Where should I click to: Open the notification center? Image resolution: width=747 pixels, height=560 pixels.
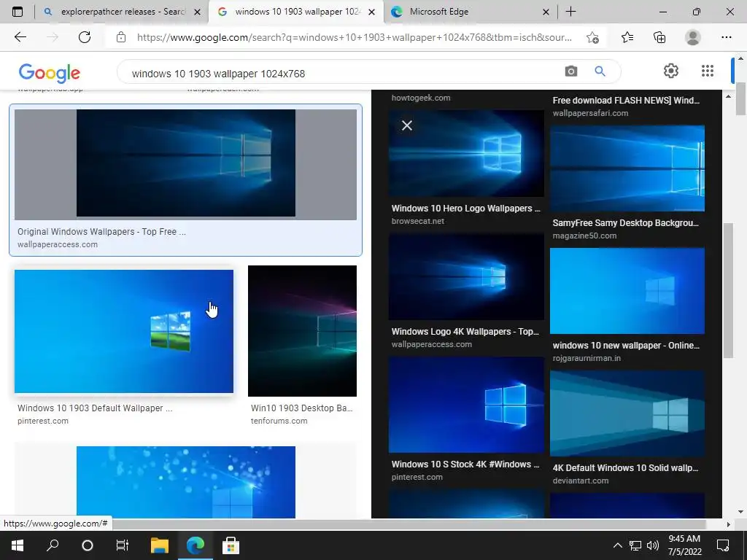pyautogui.click(x=723, y=545)
